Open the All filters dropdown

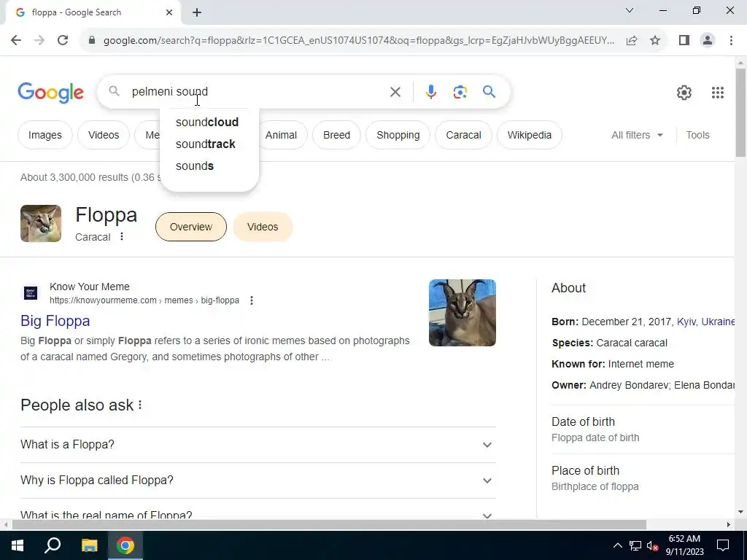637,135
